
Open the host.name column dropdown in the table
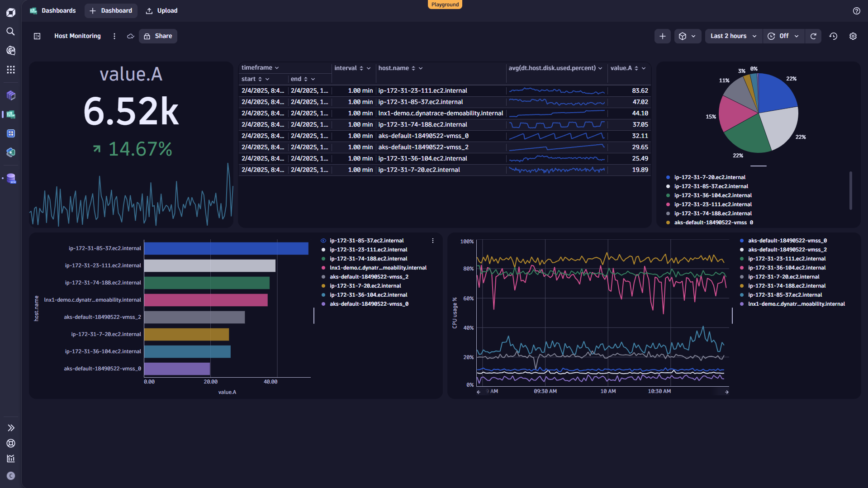point(421,68)
